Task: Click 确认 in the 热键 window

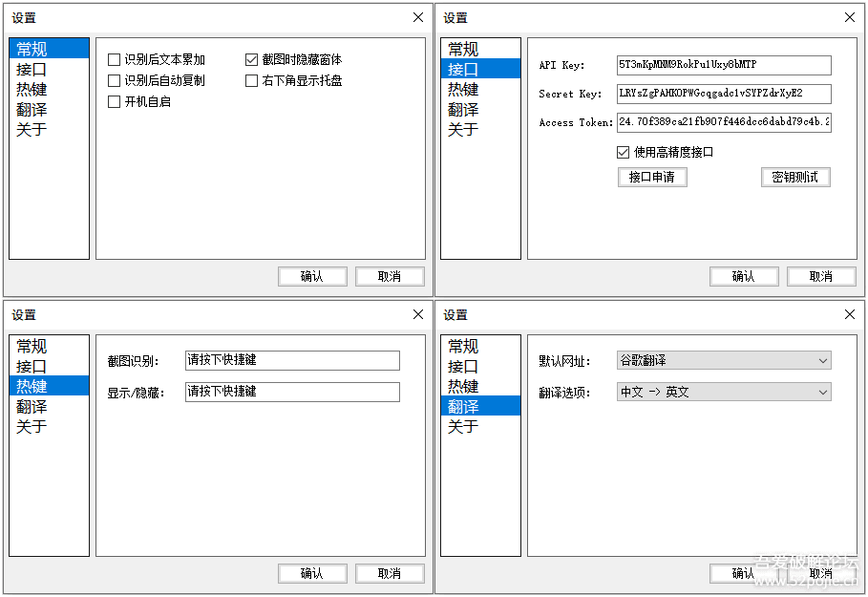Action: point(312,573)
